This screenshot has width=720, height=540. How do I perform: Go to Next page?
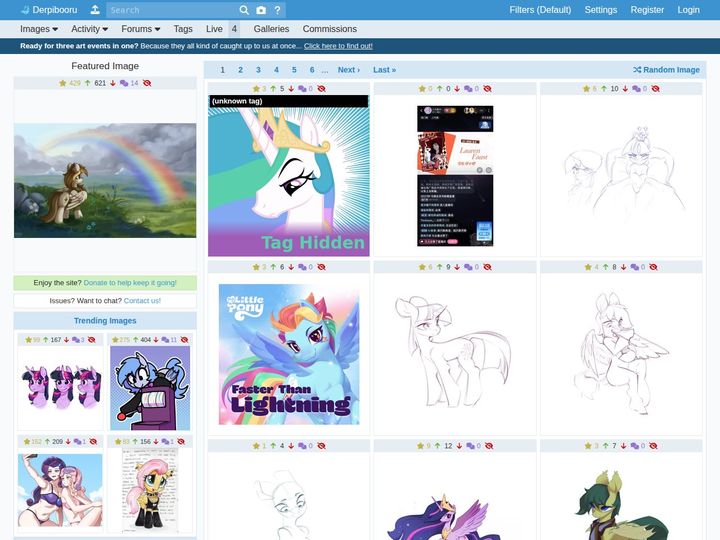click(349, 70)
